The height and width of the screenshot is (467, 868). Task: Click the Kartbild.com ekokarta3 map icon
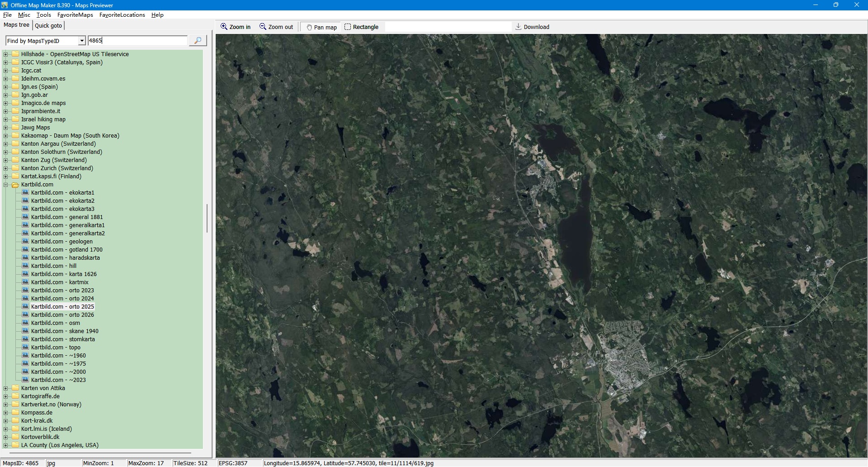[25, 209]
